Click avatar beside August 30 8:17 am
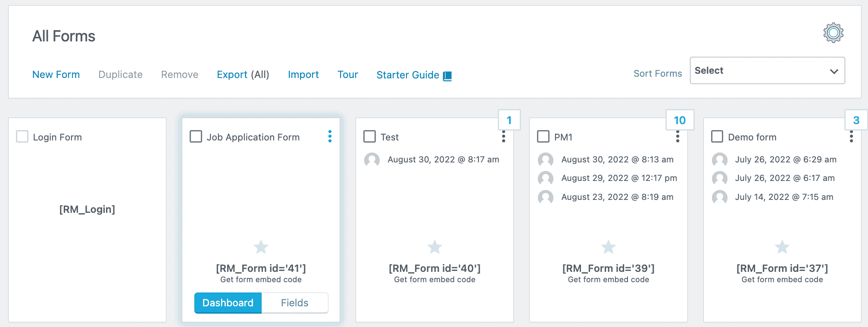The width and height of the screenshot is (868, 327). click(372, 160)
